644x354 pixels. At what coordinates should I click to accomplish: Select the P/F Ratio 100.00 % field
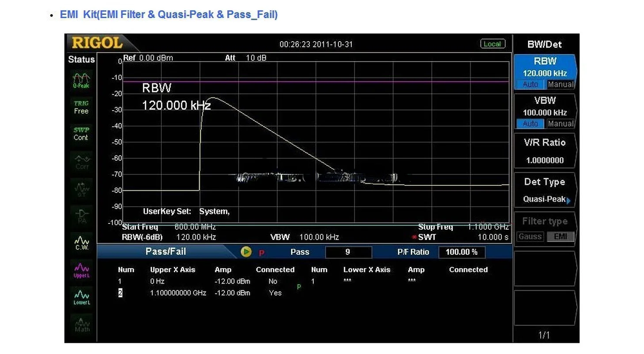[461, 252]
